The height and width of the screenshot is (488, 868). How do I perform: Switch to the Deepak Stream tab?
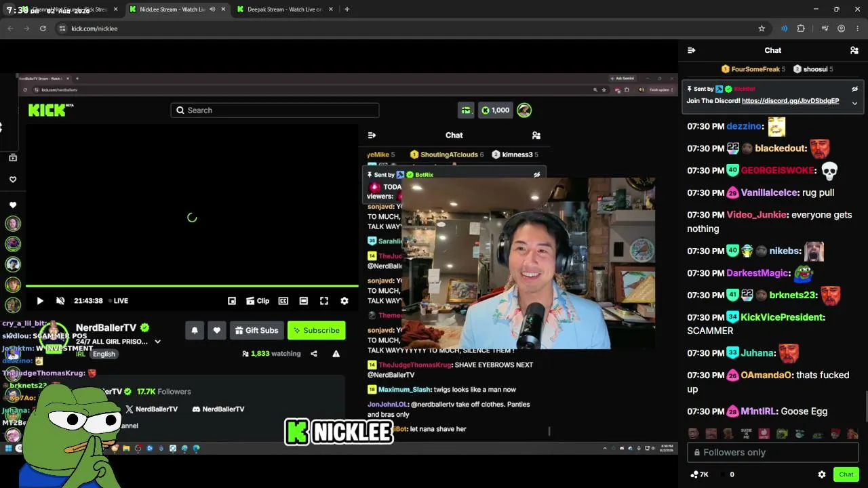point(283,9)
